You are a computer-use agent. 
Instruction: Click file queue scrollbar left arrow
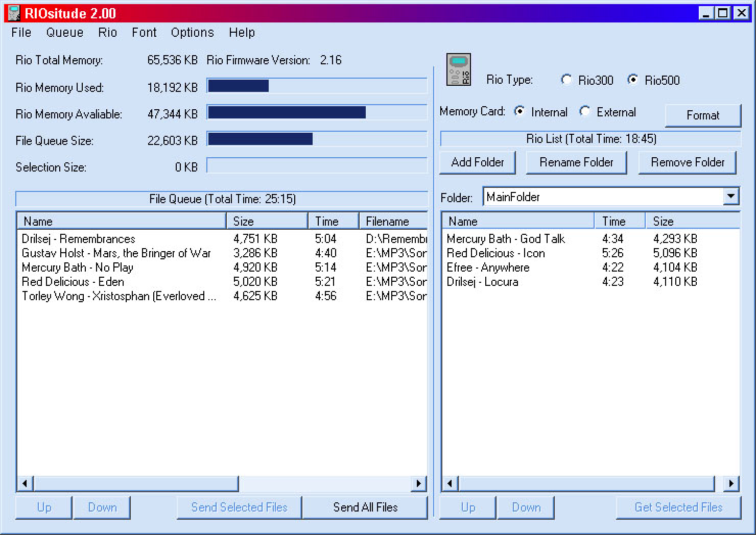coord(25,483)
